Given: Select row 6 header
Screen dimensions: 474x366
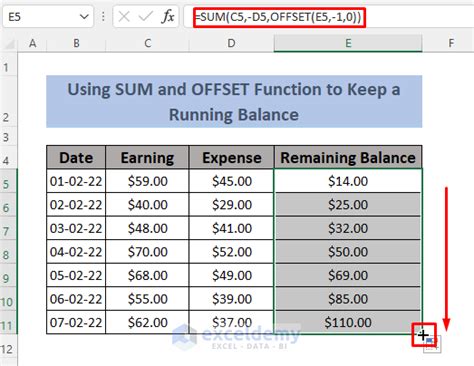Looking at the screenshot, I should (8, 205).
